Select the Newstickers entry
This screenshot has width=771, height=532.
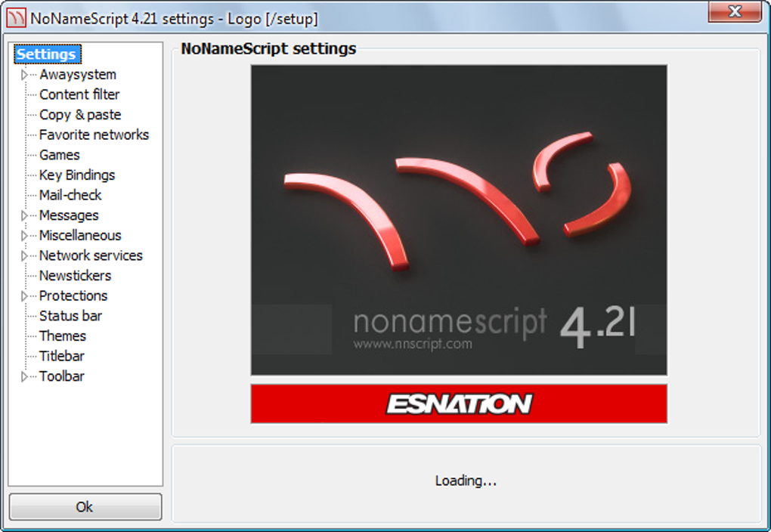click(x=76, y=276)
